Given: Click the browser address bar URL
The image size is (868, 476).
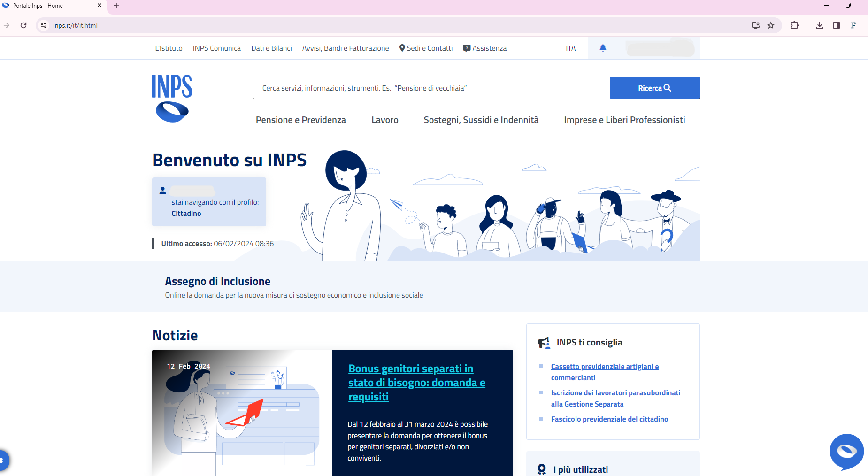Looking at the screenshot, I should [75, 25].
